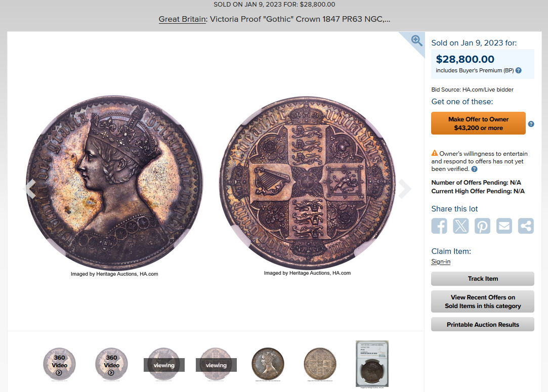Click help icon after 'been verified'
548x392 pixels.
474,169
